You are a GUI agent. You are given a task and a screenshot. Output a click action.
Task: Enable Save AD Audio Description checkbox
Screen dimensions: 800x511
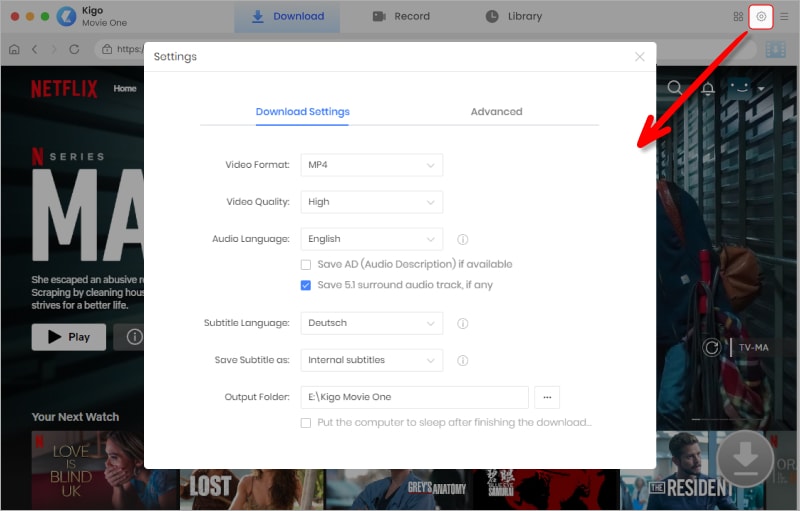click(x=306, y=265)
